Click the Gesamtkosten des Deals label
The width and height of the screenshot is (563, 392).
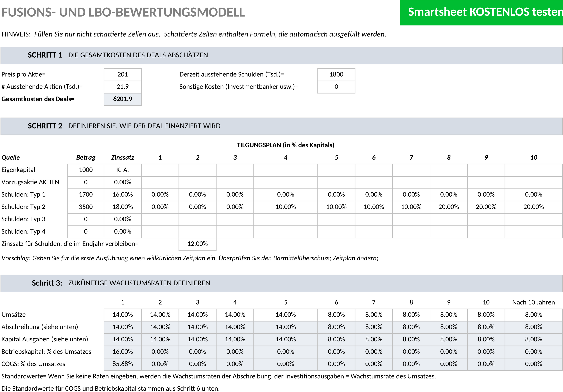tap(38, 99)
